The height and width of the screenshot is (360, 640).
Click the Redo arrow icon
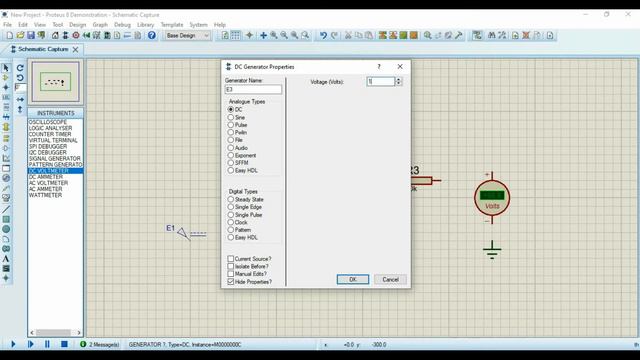click(x=334, y=36)
